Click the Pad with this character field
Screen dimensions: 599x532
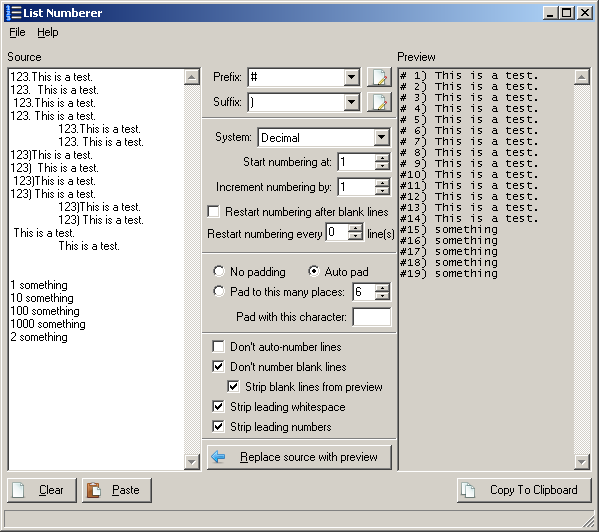coord(372,317)
